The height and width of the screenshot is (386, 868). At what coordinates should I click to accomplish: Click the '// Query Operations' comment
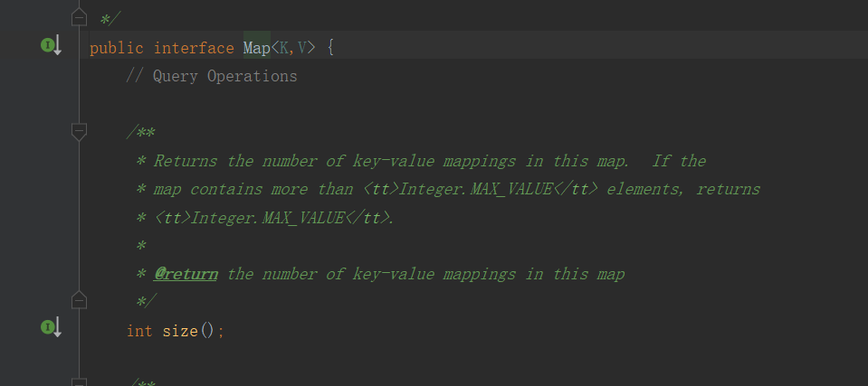tap(212, 76)
